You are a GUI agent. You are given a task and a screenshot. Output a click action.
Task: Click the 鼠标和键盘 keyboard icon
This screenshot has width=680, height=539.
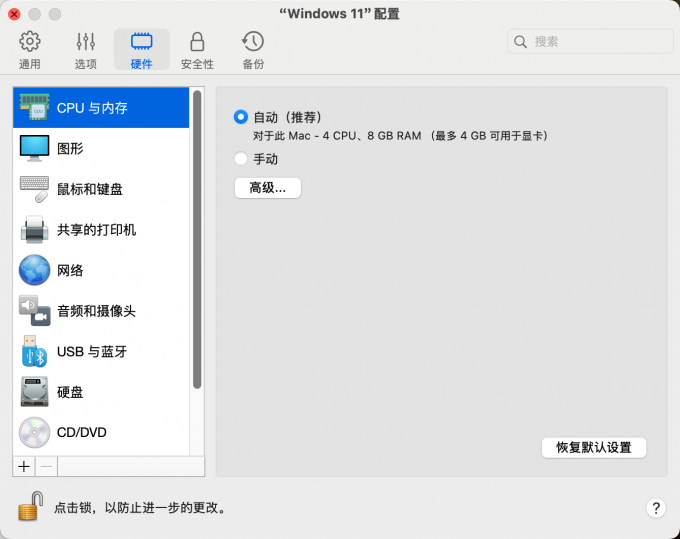pos(34,189)
